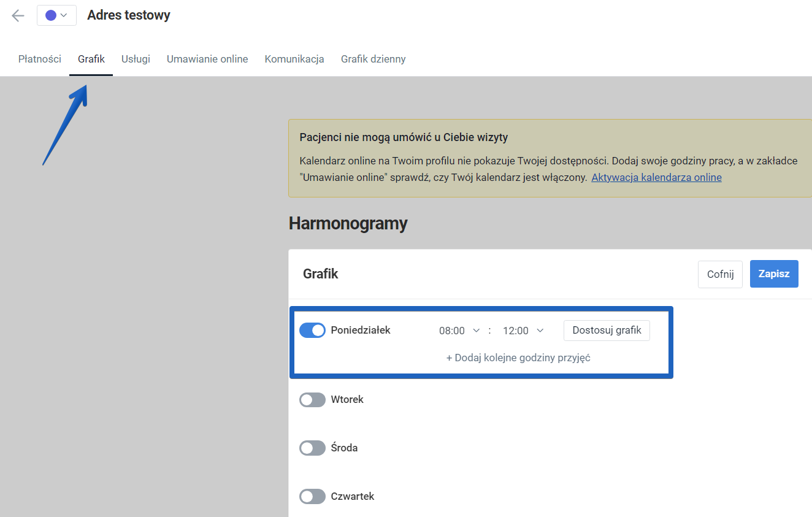
Task: Open the avatar dropdown next to the purple dot
Action: (62, 15)
